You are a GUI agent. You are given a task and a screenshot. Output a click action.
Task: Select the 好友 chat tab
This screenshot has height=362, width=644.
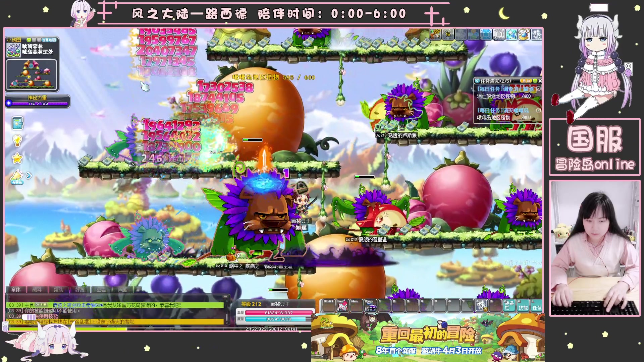coord(80,290)
